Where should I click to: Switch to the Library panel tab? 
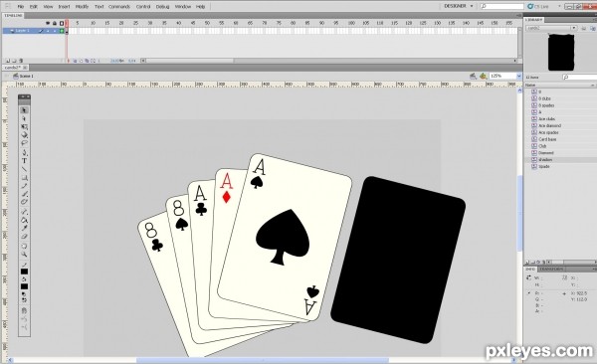(533, 20)
